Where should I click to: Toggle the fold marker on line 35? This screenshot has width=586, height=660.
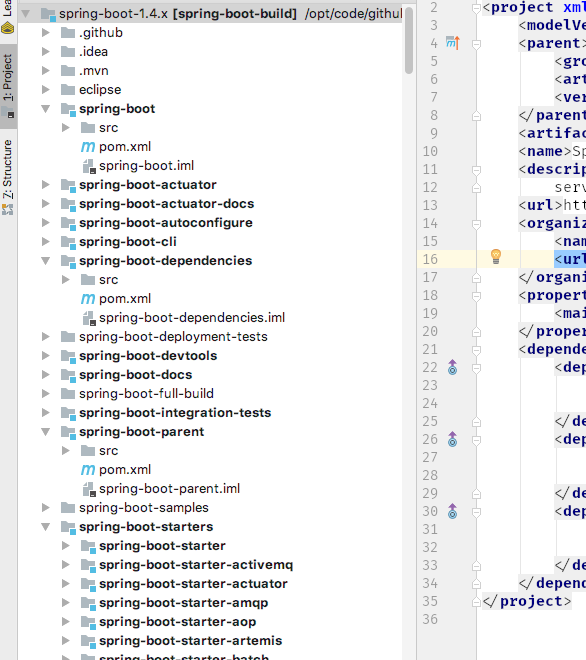point(477,602)
